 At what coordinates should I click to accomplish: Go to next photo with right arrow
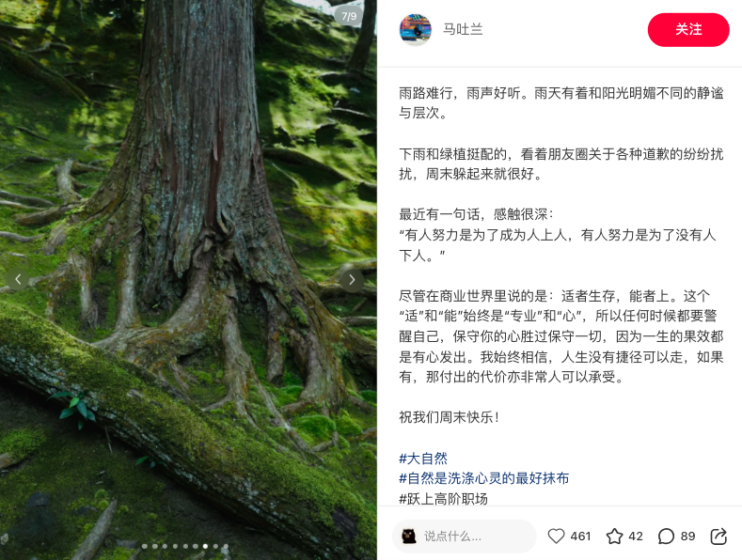(352, 279)
